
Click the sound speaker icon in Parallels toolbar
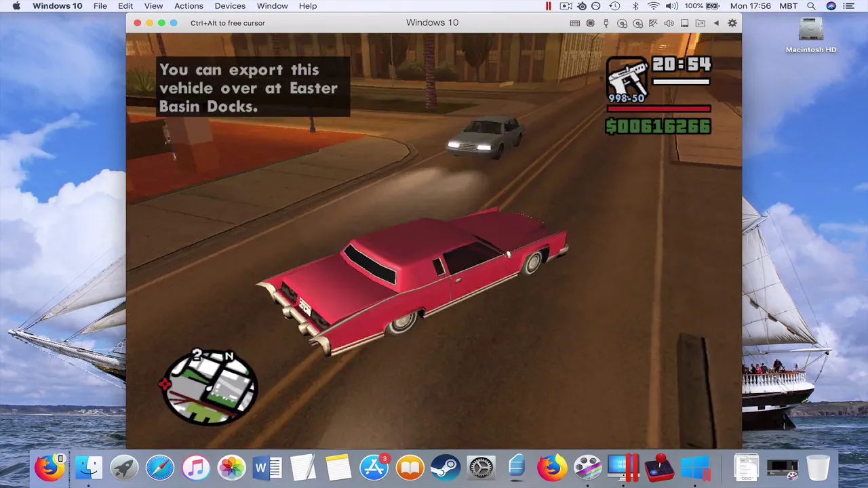pyautogui.click(x=669, y=23)
